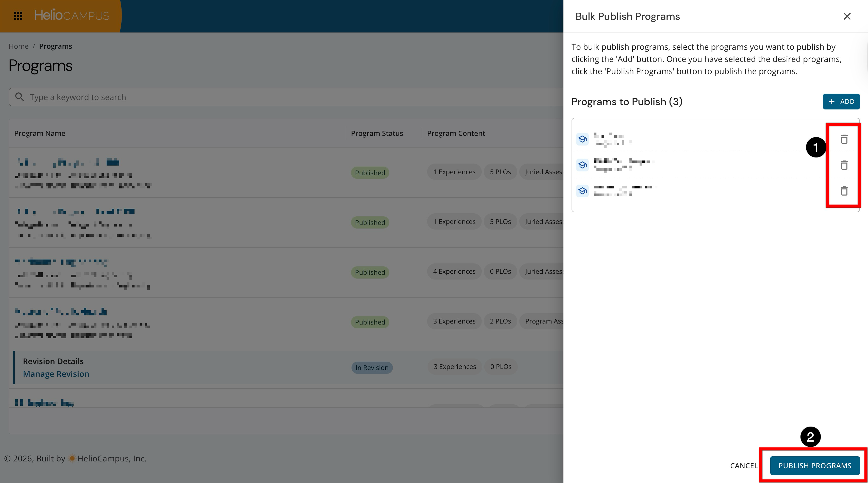Click the PUBLISH PROGRAMS button
The height and width of the screenshot is (483, 868).
(x=815, y=465)
